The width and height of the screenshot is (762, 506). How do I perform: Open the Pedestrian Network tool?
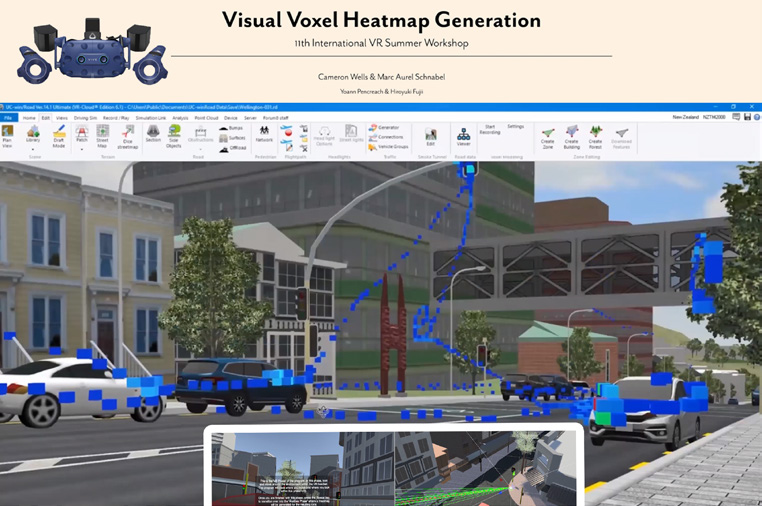coord(264,134)
